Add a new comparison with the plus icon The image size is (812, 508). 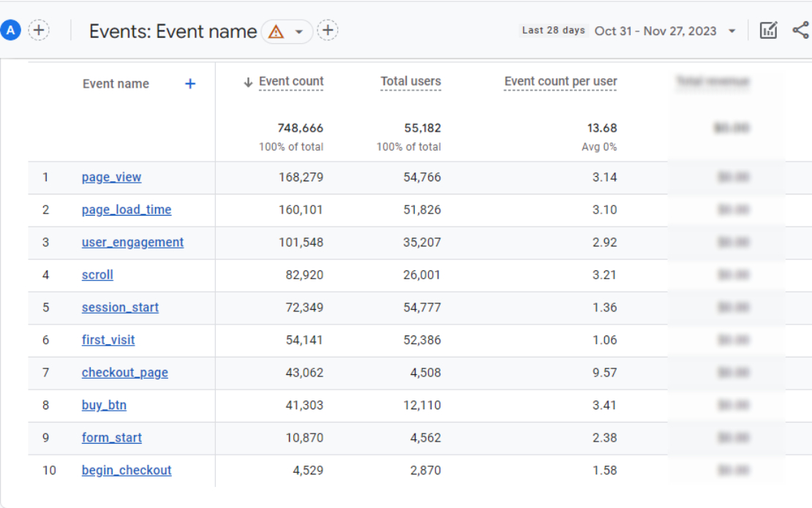39,31
